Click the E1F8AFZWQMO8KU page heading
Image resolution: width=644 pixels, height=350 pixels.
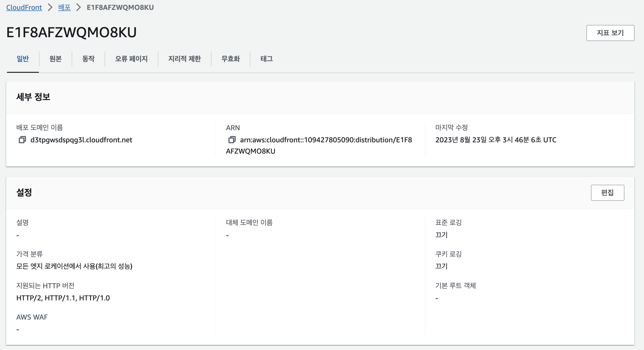[x=71, y=32]
